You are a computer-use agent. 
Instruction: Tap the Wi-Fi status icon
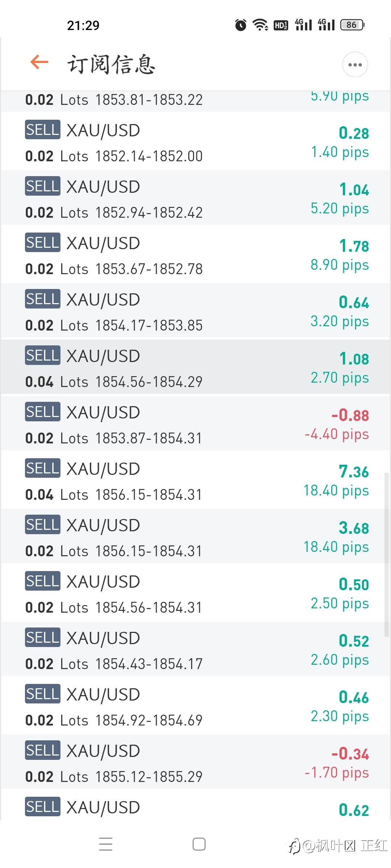pyautogui.click(x=260, y=25)
